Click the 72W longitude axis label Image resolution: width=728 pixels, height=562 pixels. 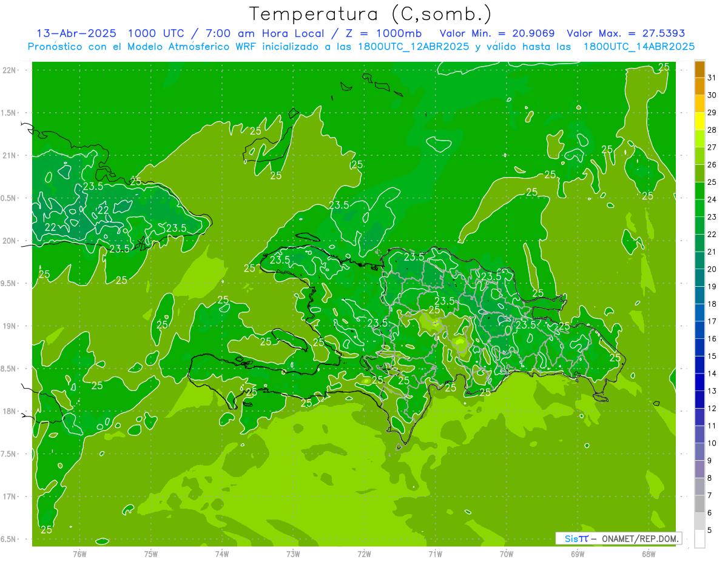[364, 554]
